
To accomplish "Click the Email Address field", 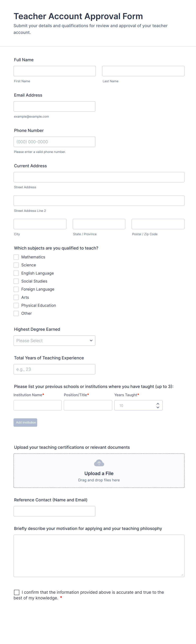I will click(54, 106).
